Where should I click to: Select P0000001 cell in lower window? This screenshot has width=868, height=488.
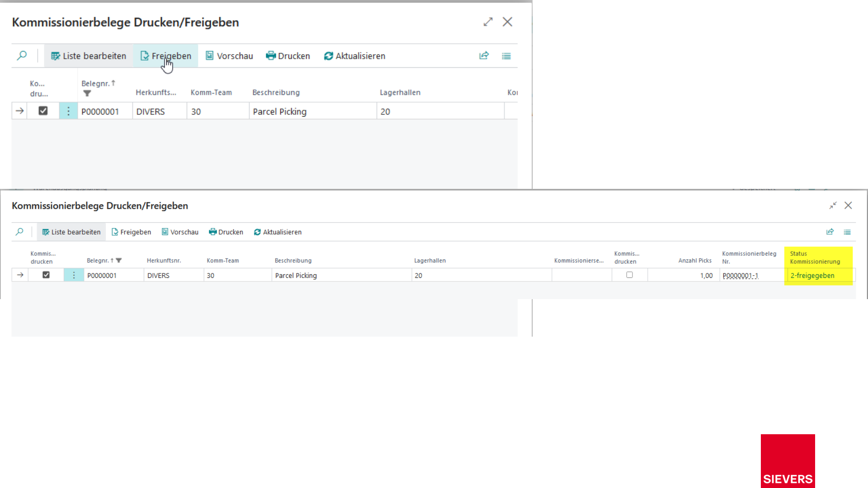[x=114, y=275]
